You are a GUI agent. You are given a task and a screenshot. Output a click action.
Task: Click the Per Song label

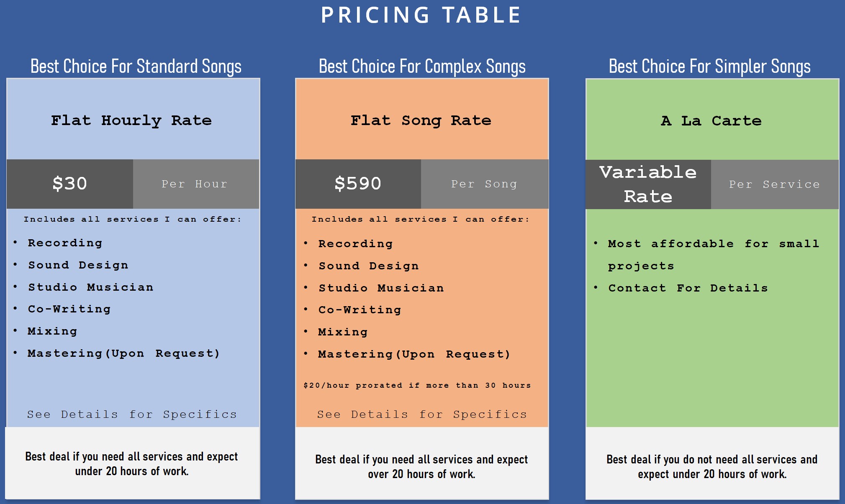(x=484, y=184)
